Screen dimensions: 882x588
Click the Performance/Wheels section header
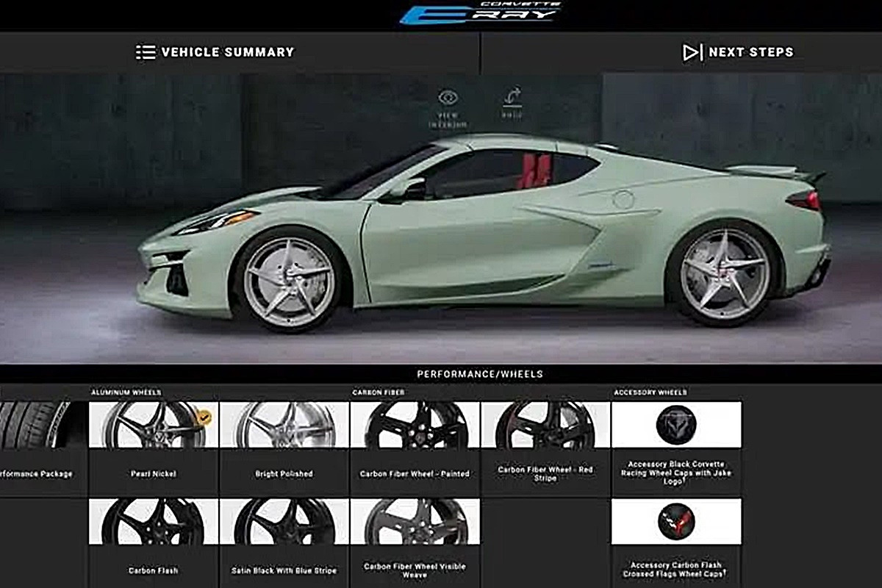tap(480, 374)
